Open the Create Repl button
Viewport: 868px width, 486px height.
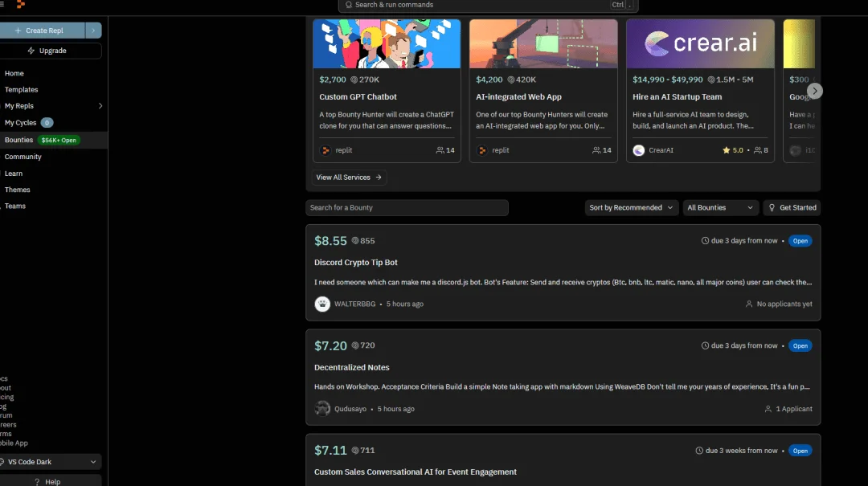point(42,31)
